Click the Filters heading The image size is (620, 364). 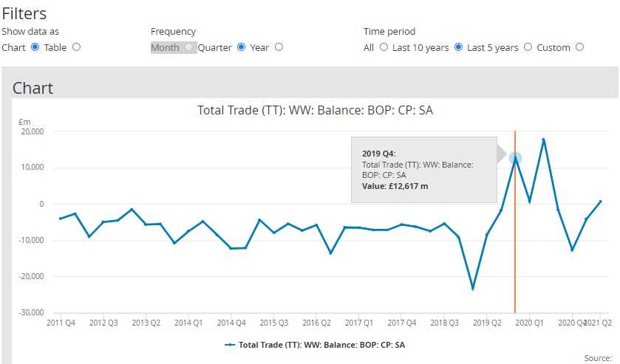click(x=24, y=14)
